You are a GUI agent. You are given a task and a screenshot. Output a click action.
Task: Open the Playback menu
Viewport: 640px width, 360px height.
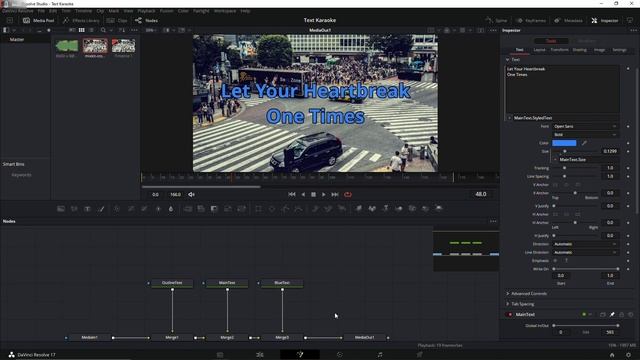point(146,11)
